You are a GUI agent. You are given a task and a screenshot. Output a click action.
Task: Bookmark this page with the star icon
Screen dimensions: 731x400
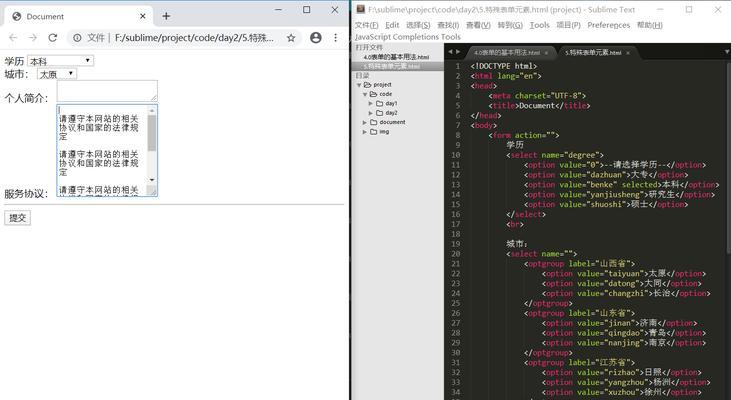tap(291, 38)
